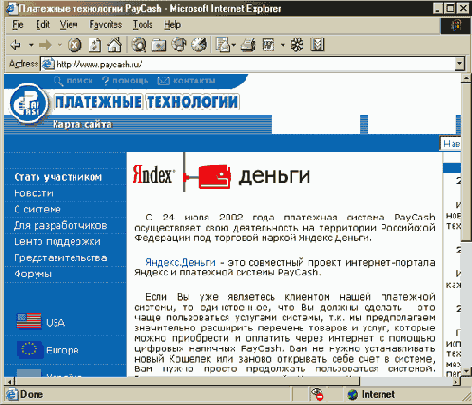Click the horizontal scrollbar thumb

pyautogui.click(x=187, y=381)
